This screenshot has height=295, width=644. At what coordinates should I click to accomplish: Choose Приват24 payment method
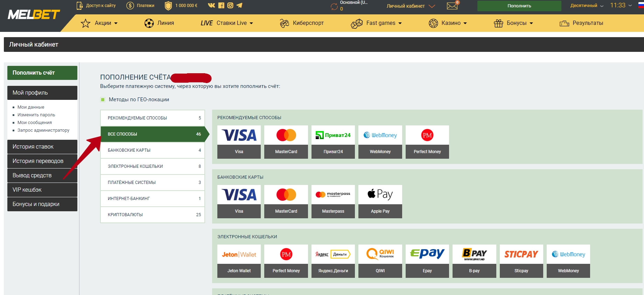[x=333, y=142]
